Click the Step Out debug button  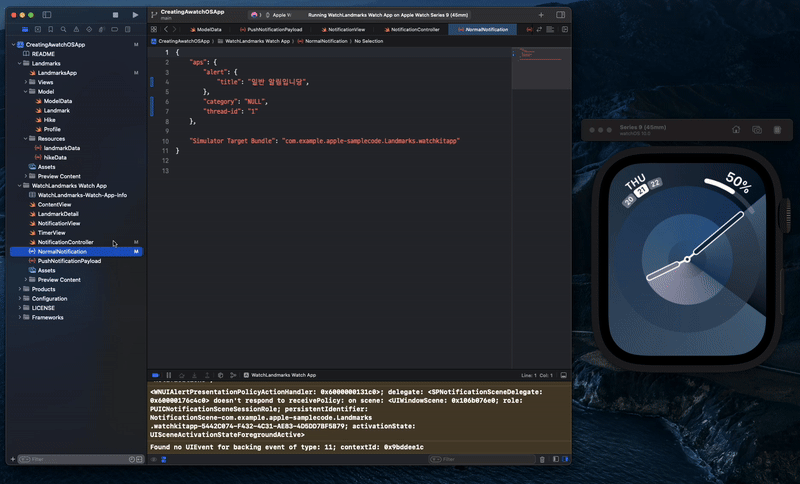(x=207, y=375)
